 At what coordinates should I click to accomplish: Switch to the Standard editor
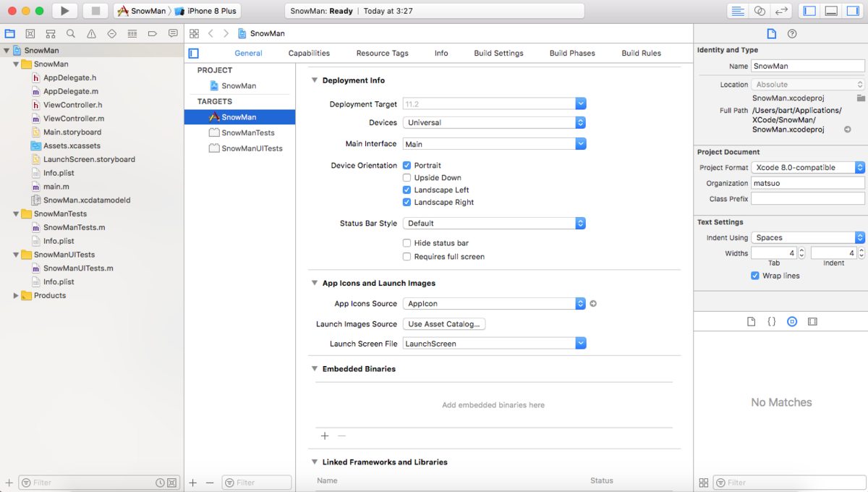click(x=738, y=11)
